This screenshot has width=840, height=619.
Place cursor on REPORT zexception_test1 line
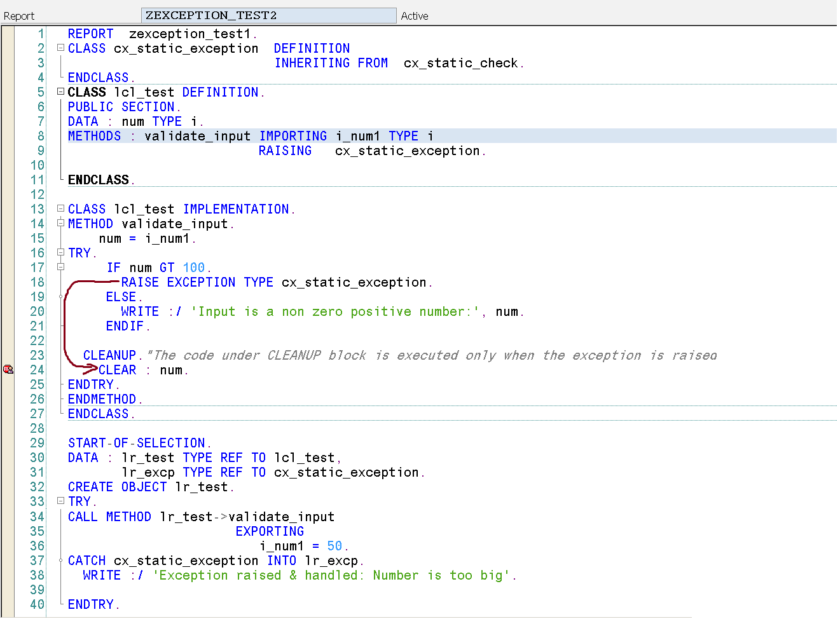point(162,34)
